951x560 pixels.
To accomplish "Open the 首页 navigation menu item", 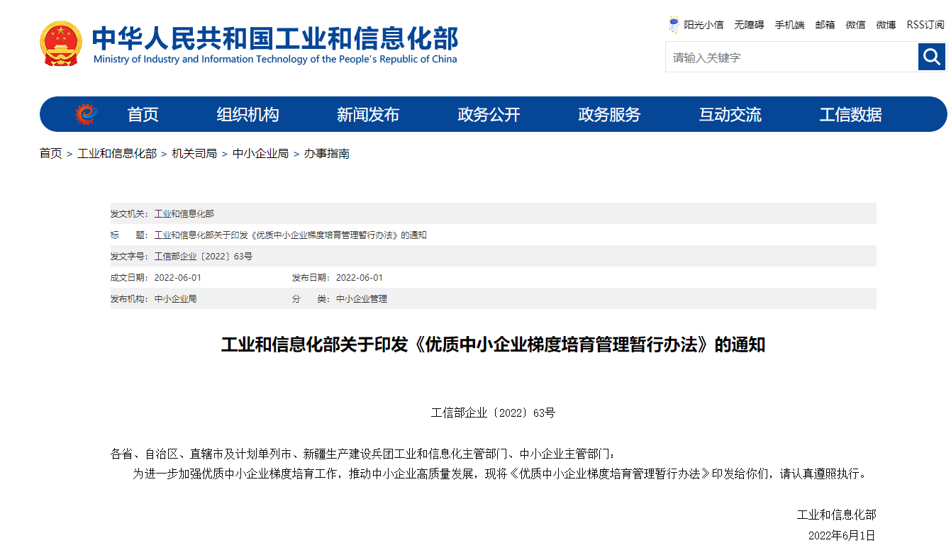I will pyautogui.click(x=143, y=115).
